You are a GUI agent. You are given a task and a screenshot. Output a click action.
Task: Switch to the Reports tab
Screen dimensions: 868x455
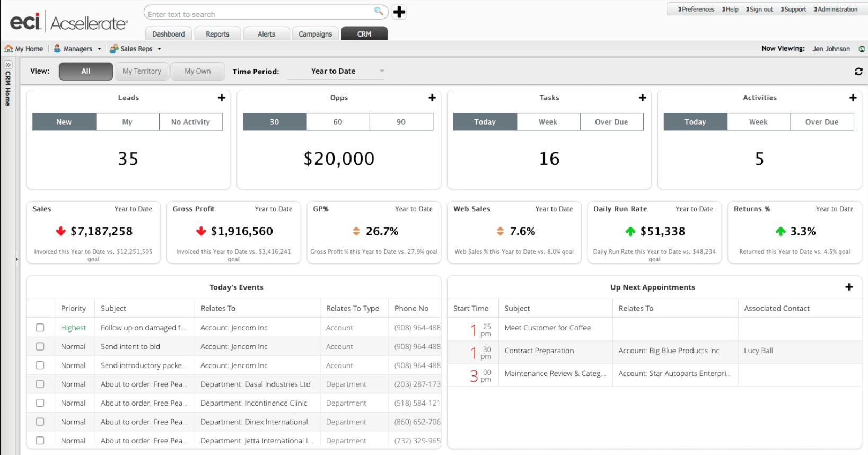217,34
